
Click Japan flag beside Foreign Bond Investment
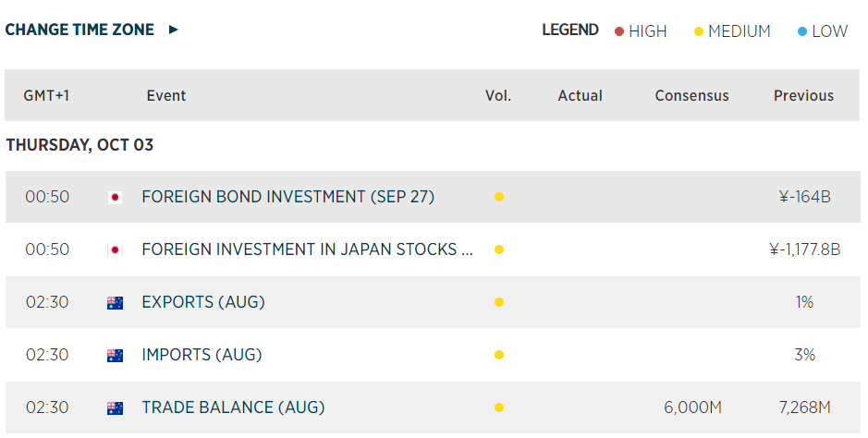[x=116, y=197]
